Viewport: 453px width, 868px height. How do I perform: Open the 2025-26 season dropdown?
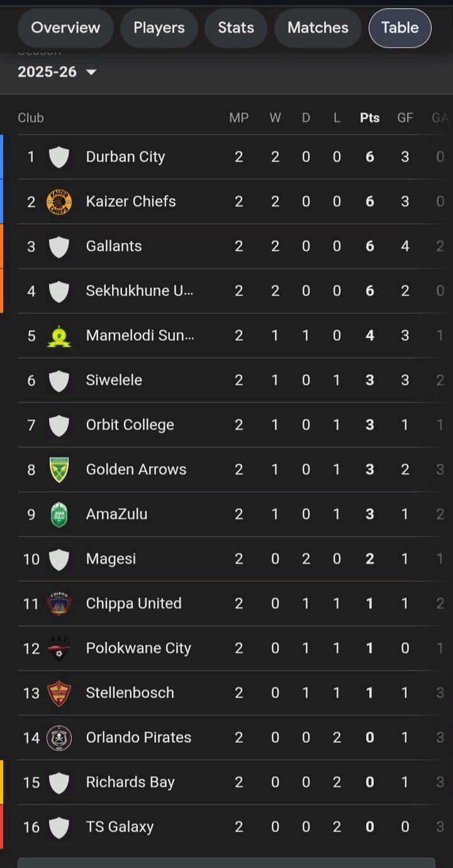click(x=57, y=72)
